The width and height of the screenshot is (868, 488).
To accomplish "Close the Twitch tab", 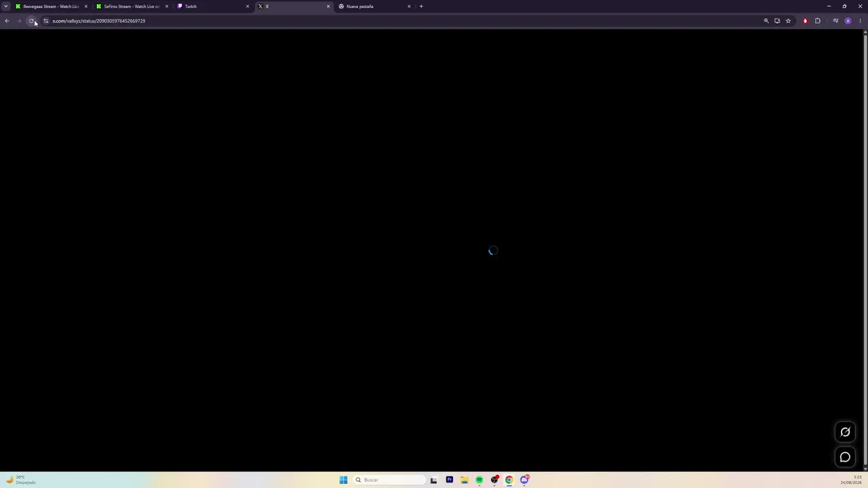I will click(x=247, y=6).
